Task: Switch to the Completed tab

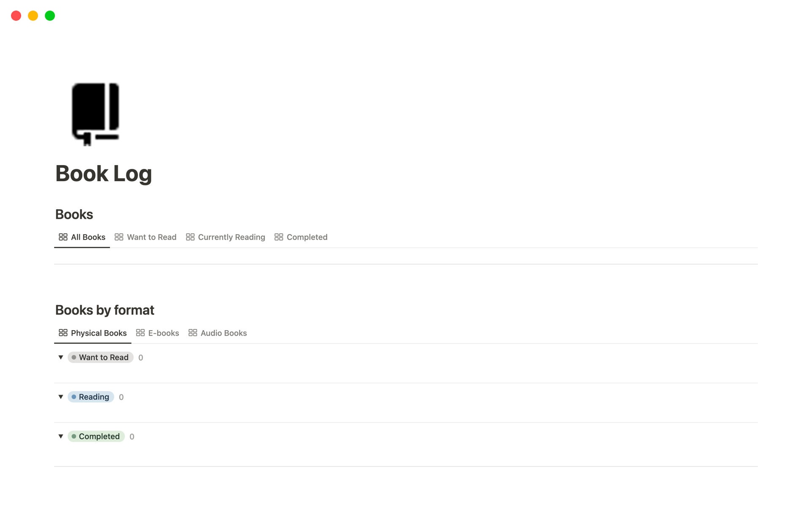Action: coord(306,237)
